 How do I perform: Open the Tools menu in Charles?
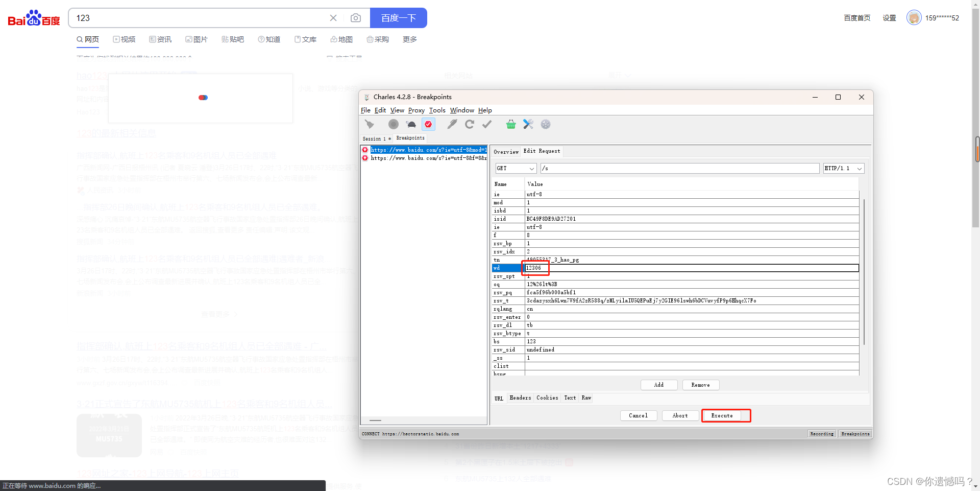click(x=437, y=110)
